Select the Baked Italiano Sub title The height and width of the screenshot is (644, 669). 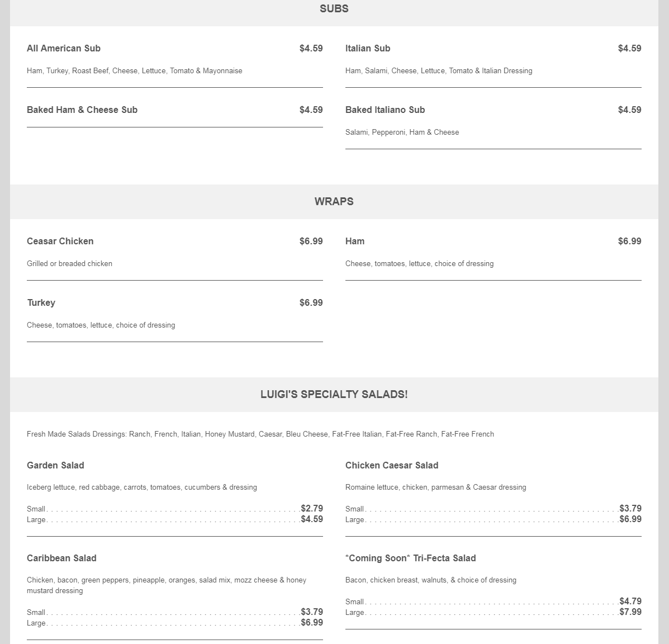[385, 110]
